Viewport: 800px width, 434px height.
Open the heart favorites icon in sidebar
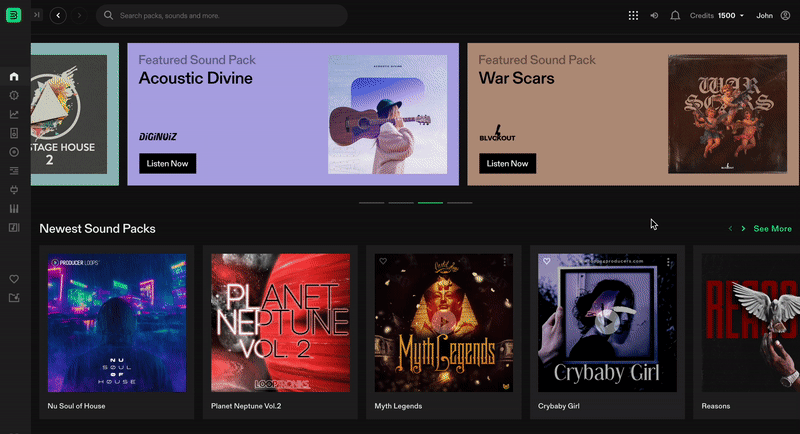(x=14, y=279)
